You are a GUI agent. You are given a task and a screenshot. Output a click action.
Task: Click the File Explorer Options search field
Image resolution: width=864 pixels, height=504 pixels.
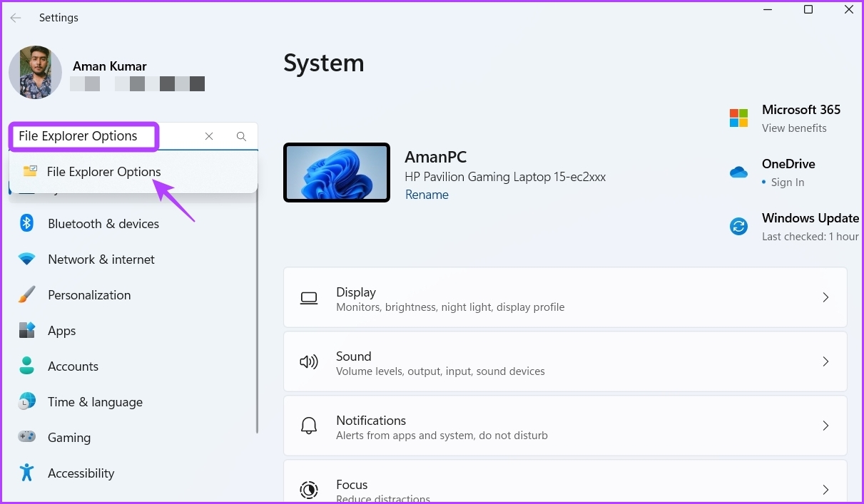pos(133,136)
